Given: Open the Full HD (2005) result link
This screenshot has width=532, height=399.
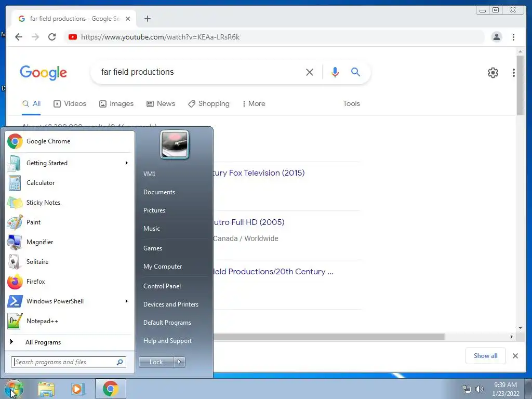Looking at the screenshot, I should click(249, 222).
